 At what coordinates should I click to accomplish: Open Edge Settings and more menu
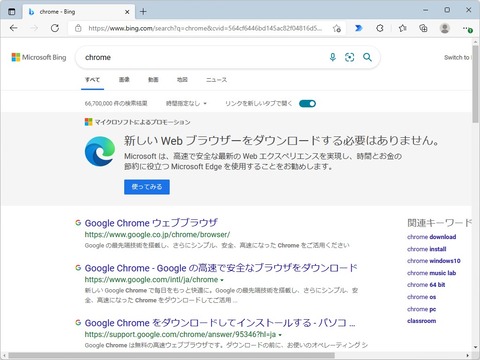(467, 29)
